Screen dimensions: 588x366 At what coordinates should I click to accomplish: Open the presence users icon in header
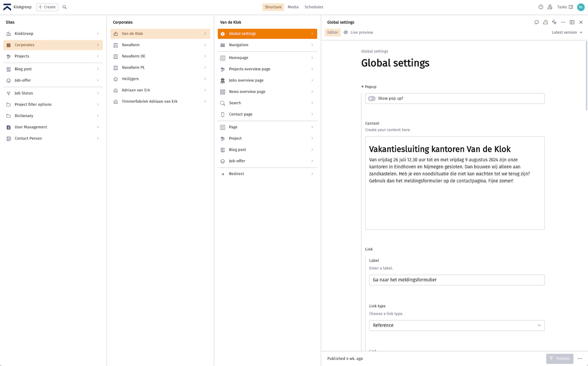[550, 7]
